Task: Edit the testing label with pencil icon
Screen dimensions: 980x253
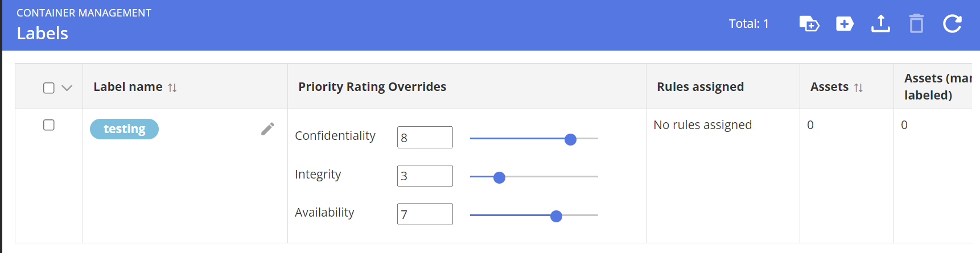Action: point(267,129)
